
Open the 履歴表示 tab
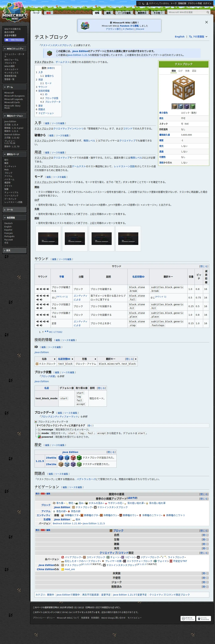142,13
